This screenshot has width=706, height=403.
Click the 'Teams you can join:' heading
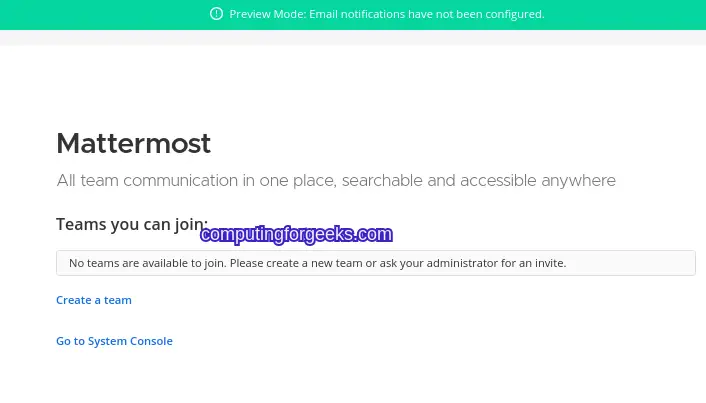pos(132,224)
